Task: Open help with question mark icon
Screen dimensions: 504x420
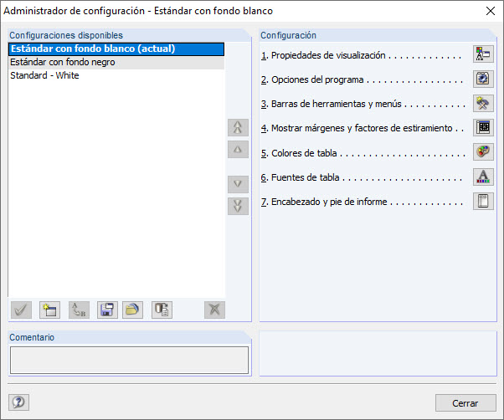Action: 18,402
